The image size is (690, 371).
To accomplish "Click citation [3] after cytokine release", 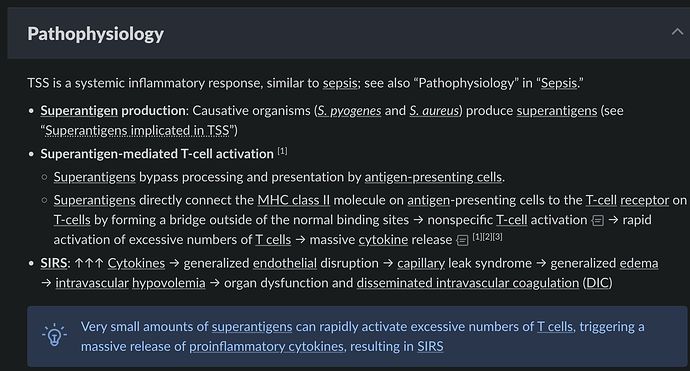I will [498, 237].
